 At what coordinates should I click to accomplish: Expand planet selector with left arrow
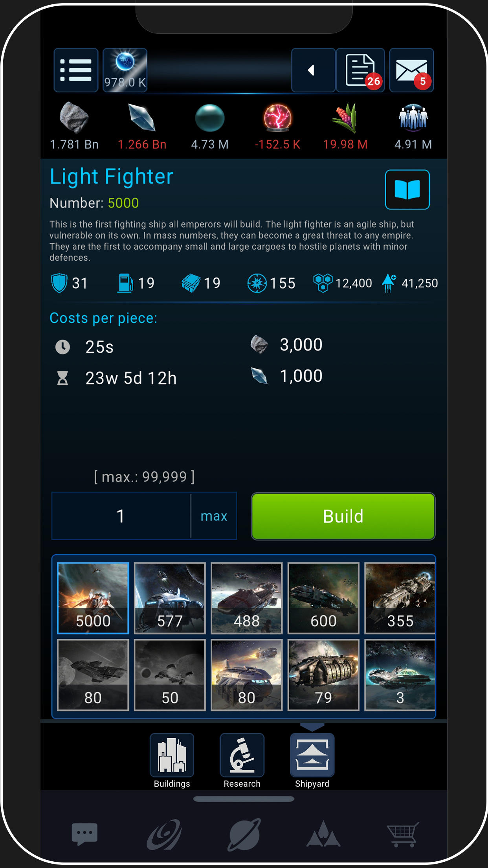[x=313, y=70]
